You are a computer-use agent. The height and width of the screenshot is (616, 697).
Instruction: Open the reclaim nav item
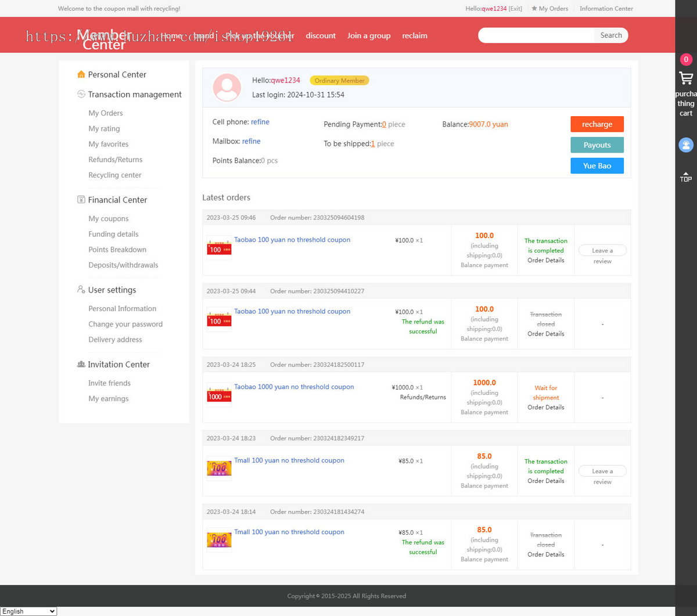coord(415,35)
